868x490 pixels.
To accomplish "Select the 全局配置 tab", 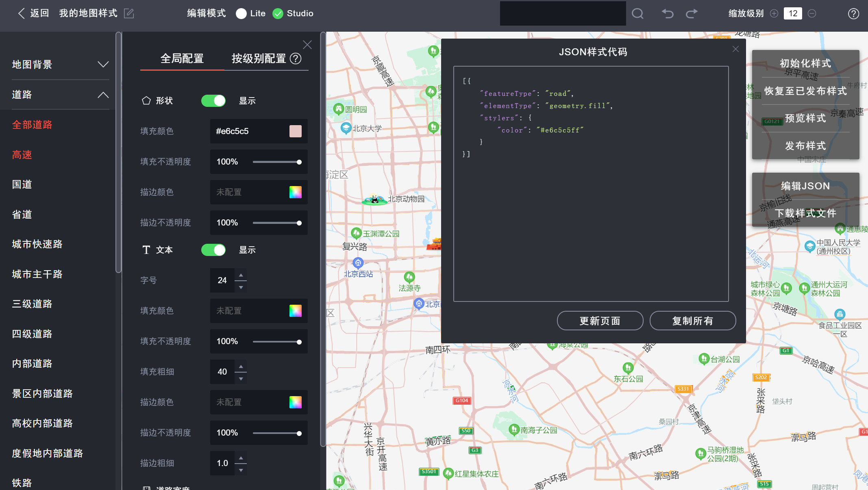I will [182, 58].
